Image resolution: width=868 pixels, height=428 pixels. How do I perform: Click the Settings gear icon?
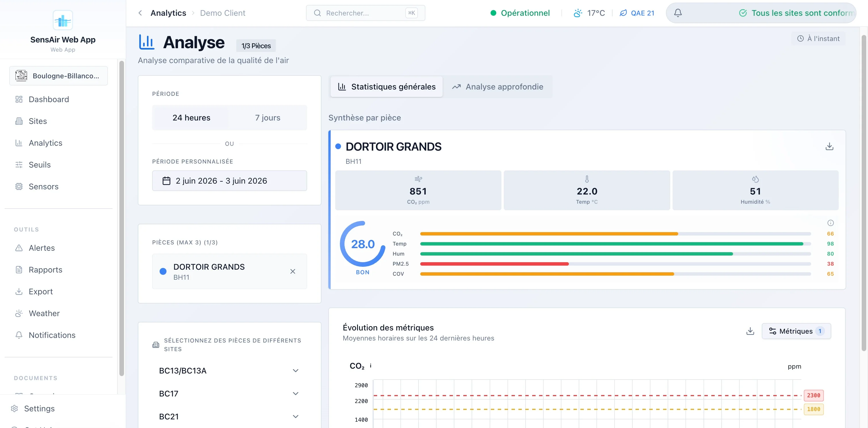(14, 408)
